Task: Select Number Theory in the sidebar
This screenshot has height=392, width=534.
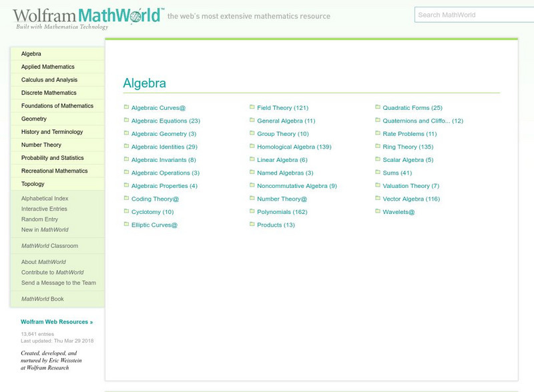Action: (x=57, y=145)
